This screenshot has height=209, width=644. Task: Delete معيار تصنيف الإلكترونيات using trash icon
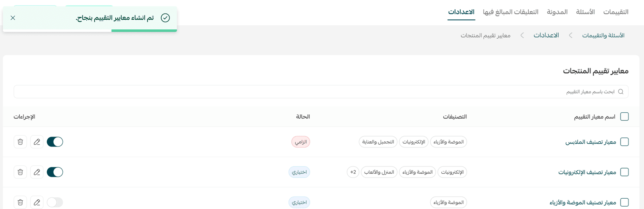point(20,172)
